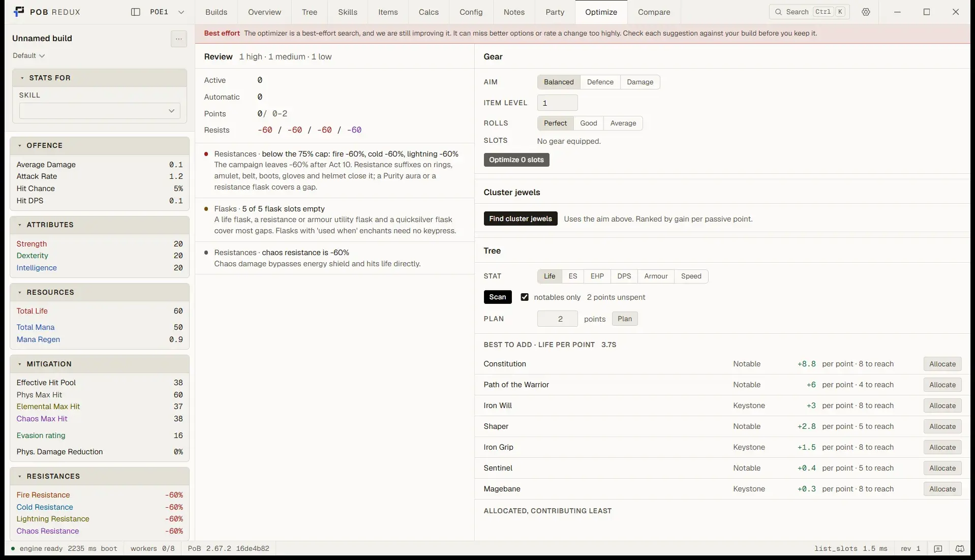Click Find cluster jewels button
Viewport: 975px width, 560px height.
[520, 219]
